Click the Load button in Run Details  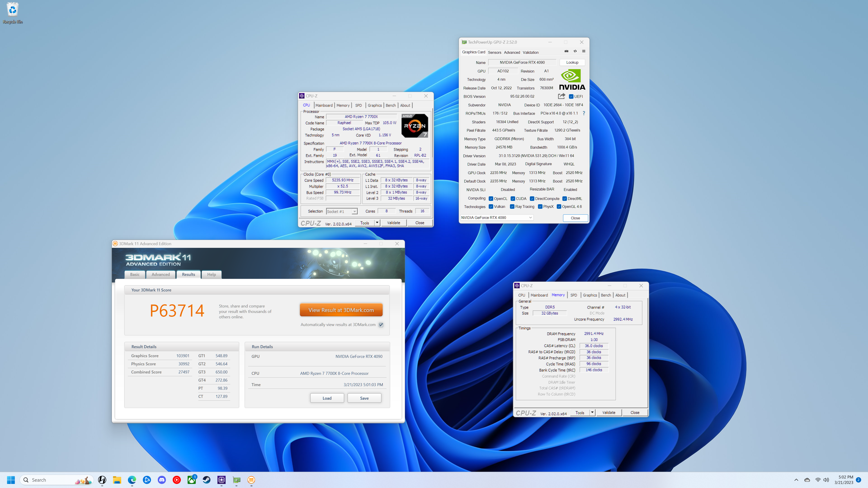(x=327, y=398)
